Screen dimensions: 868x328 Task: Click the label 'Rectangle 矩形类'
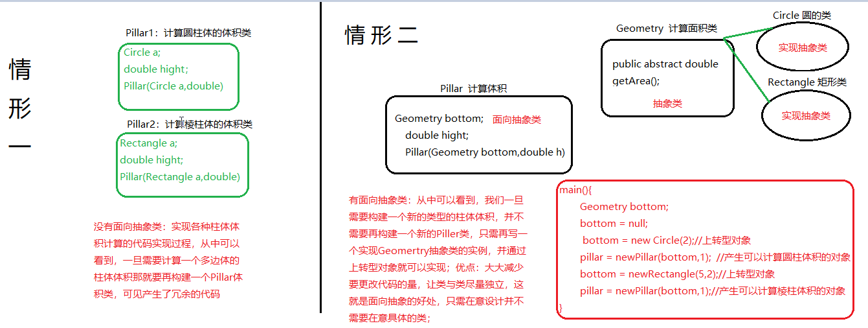pos(807,82)
